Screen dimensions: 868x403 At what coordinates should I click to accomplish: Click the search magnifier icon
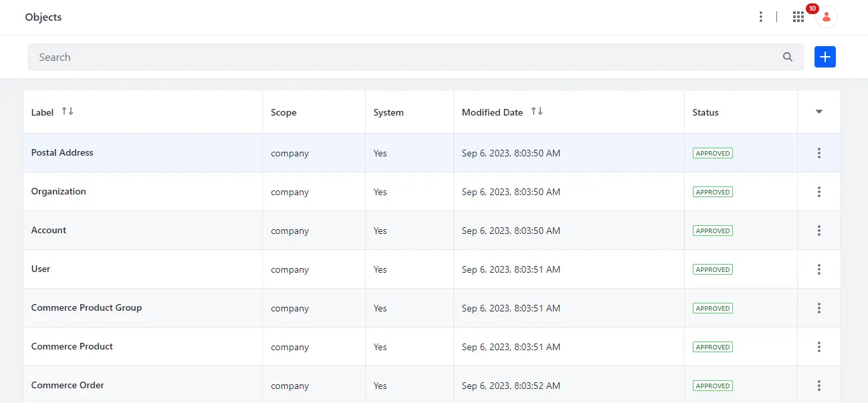click(788, 57)
